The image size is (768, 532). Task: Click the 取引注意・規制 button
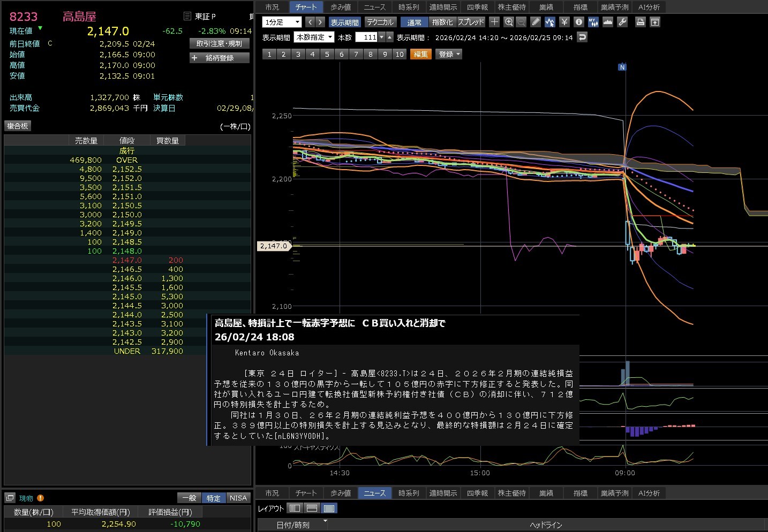(x=219, y=43)
